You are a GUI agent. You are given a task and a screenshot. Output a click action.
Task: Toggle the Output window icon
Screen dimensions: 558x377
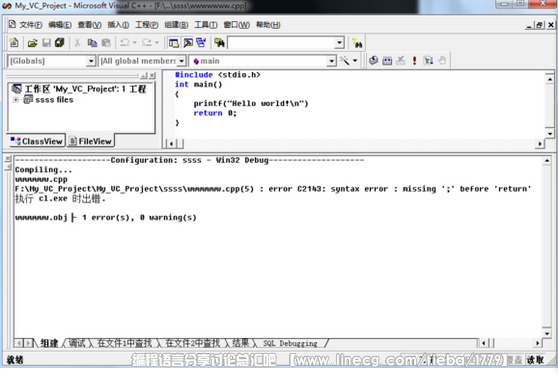(188, 43)
